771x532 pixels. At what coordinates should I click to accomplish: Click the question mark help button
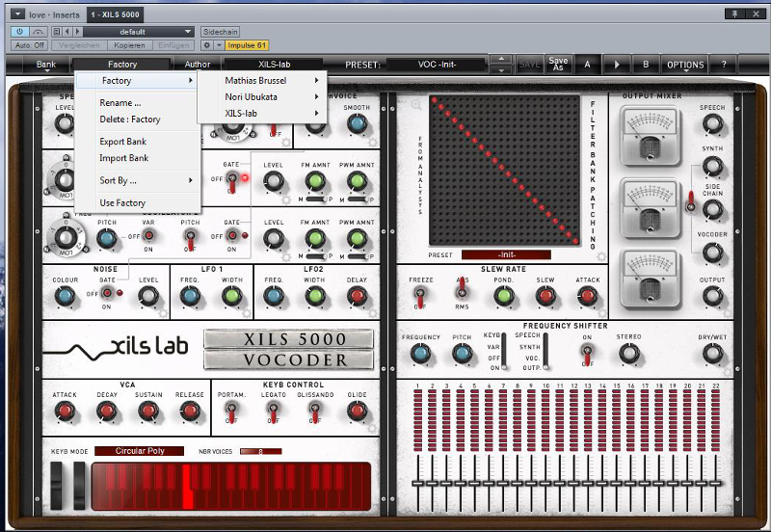[724, 65]
